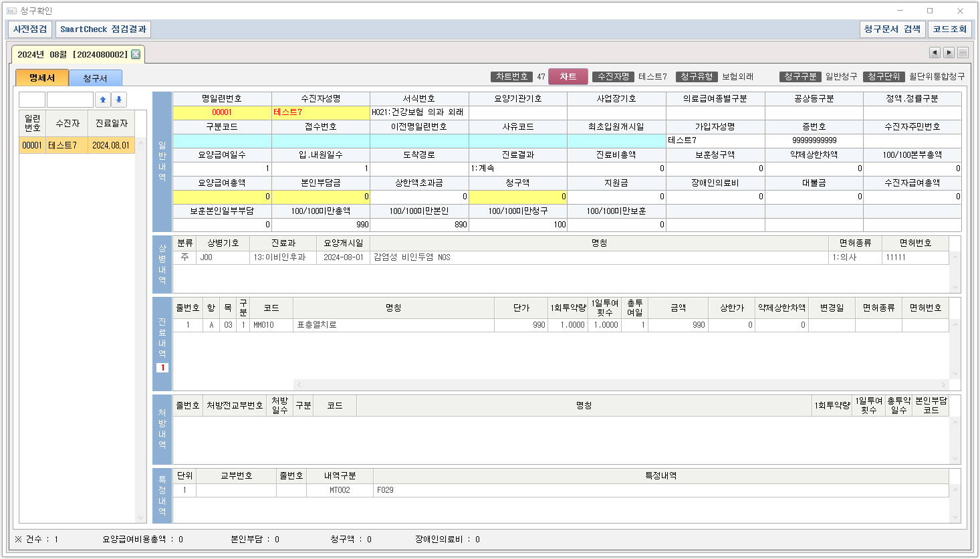Click the red 차트 button
Image resolution: width=980 pixels, height=559 pixels.
coord(568,76)
